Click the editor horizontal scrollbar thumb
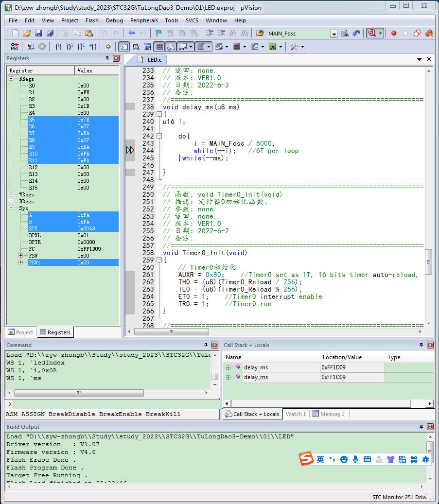 click(172, 331)
